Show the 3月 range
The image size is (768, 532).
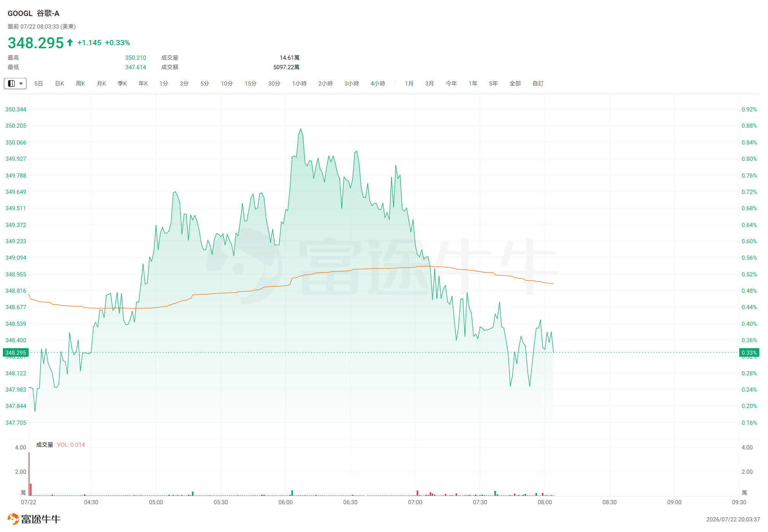[430, 83]
